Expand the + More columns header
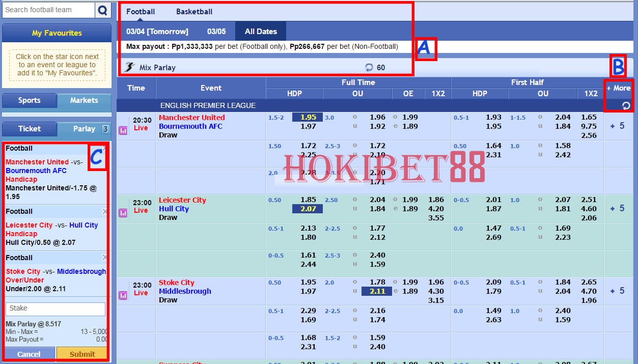Screen dimensions: 638x364 619,88
